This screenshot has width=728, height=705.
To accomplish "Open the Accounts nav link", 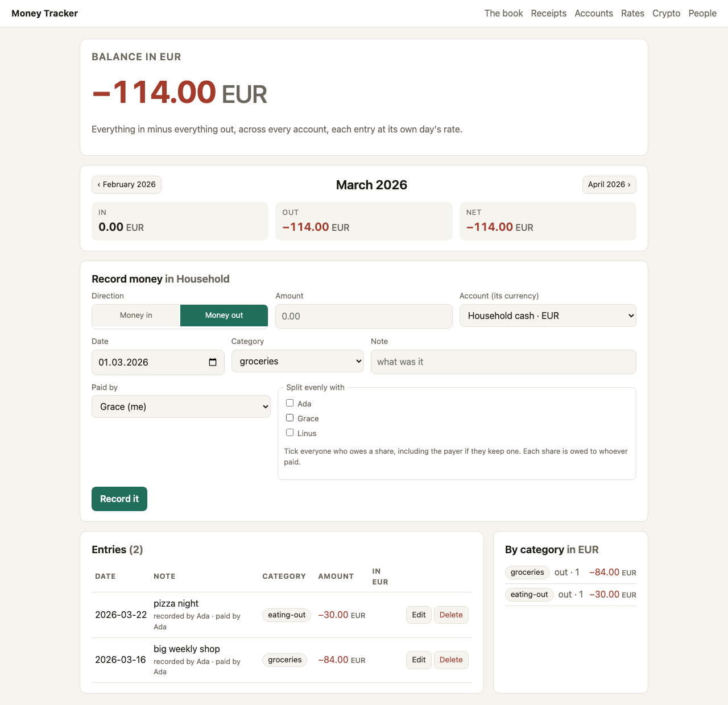I will (594, 13).
